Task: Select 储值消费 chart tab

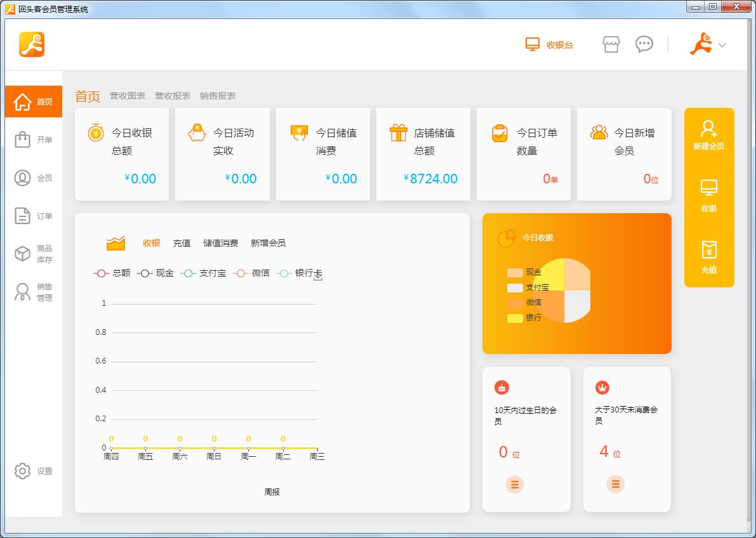Action: (x=221, y=243)
